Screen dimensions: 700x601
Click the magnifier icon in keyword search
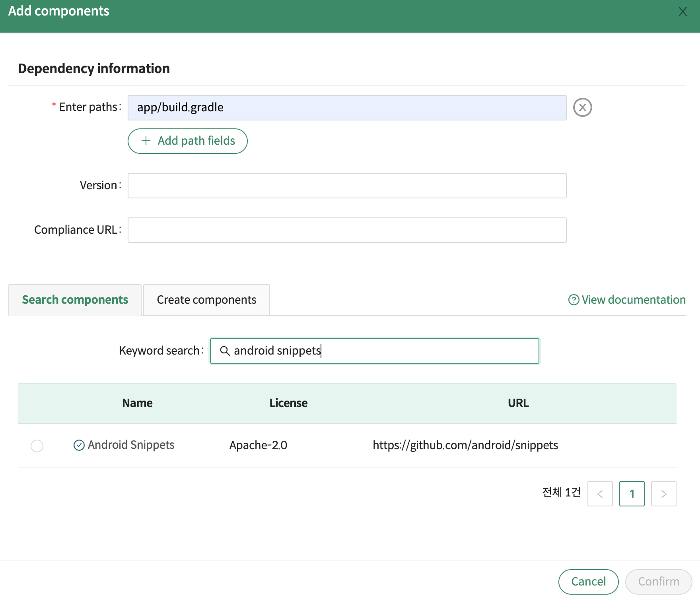(x=225, y=351)
